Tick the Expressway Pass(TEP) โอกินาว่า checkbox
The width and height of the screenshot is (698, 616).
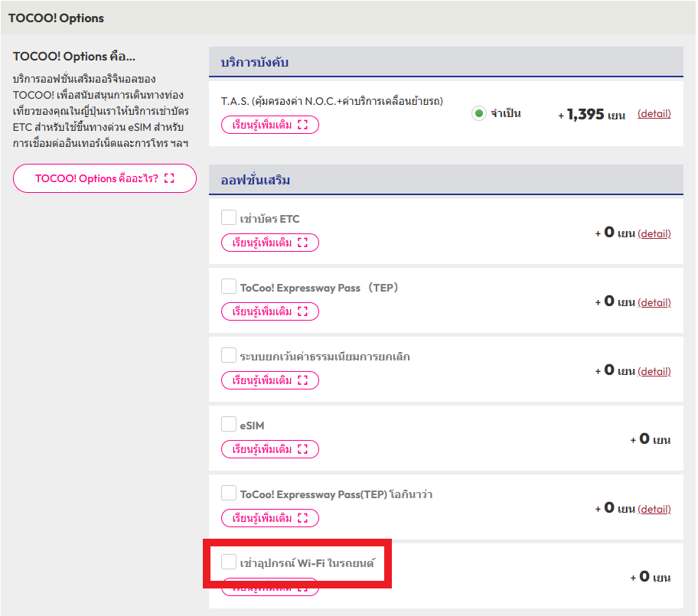pos(228,493)
